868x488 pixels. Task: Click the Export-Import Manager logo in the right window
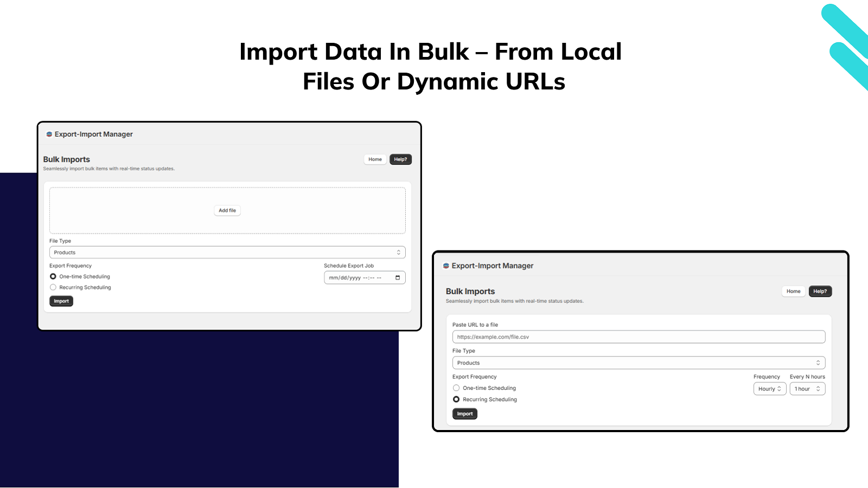[446, 266]
